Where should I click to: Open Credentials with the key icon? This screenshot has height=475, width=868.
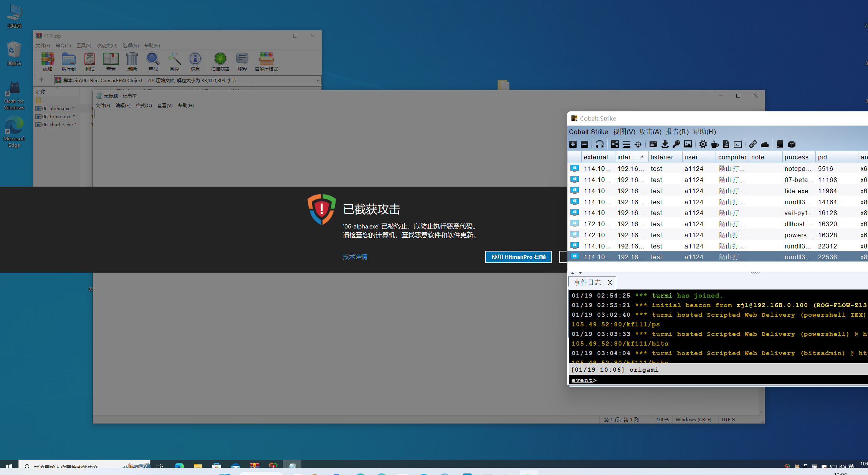coord(676,144)
